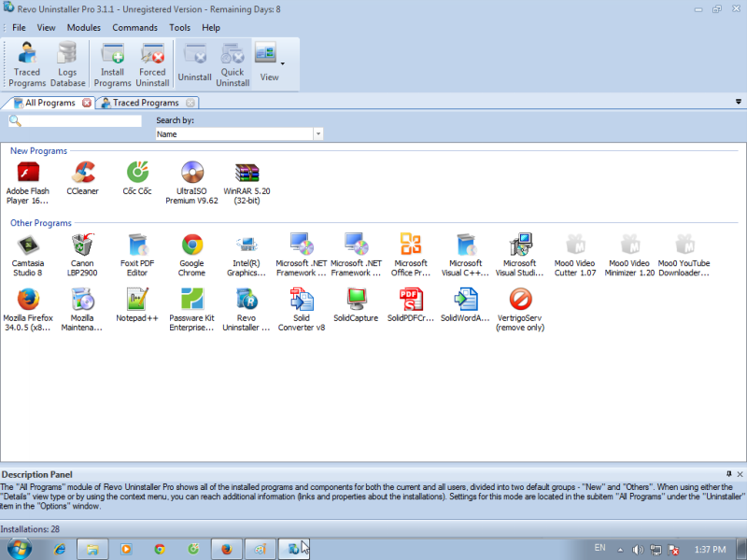Click Quick Uninstall toolbar button
Image resolution: width=747 pixels, height=560 pixels.
(233, 64)
